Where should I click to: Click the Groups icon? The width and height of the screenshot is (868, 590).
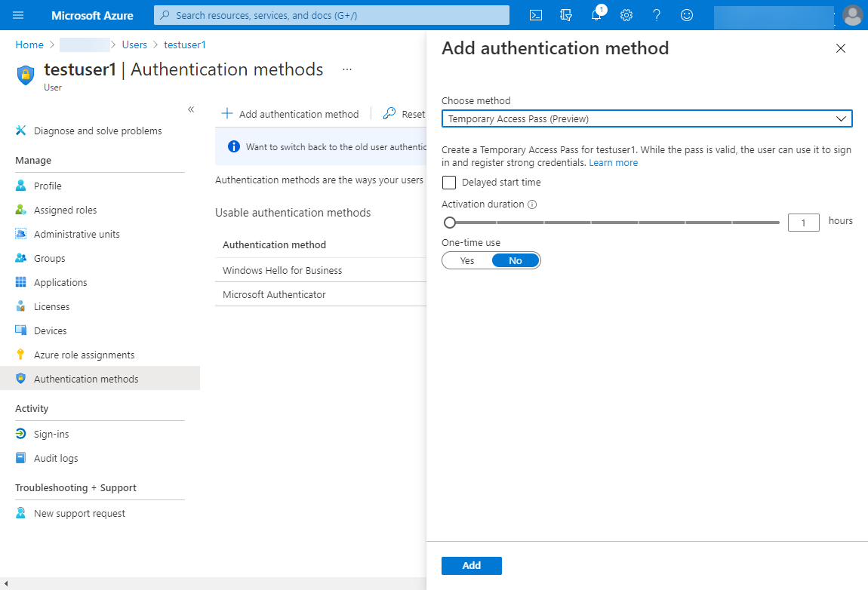point(21,258)
